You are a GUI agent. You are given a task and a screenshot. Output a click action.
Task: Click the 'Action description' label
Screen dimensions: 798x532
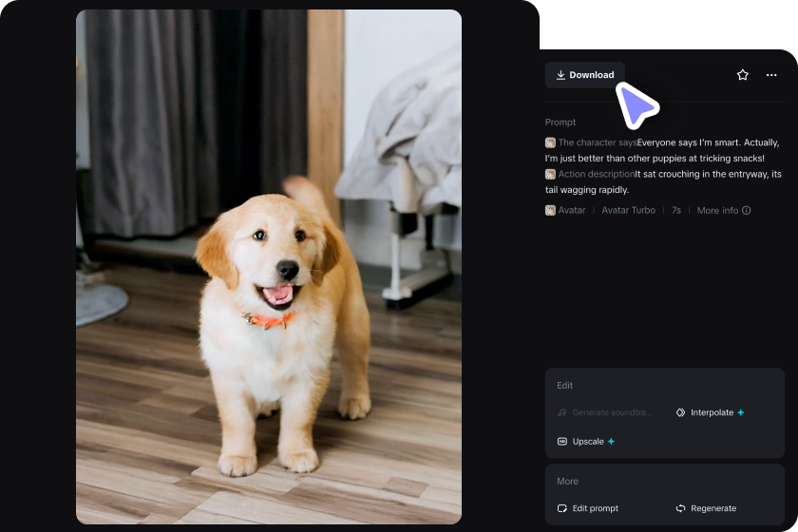[597, 174]
